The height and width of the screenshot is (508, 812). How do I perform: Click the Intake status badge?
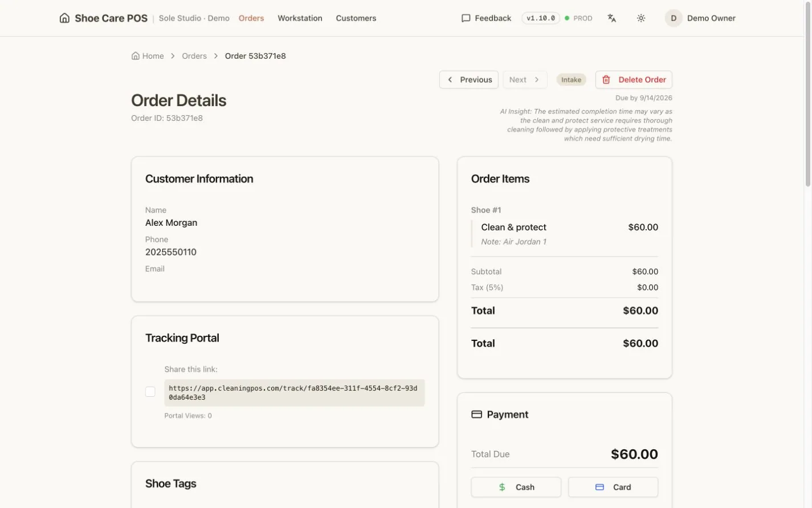571,80
